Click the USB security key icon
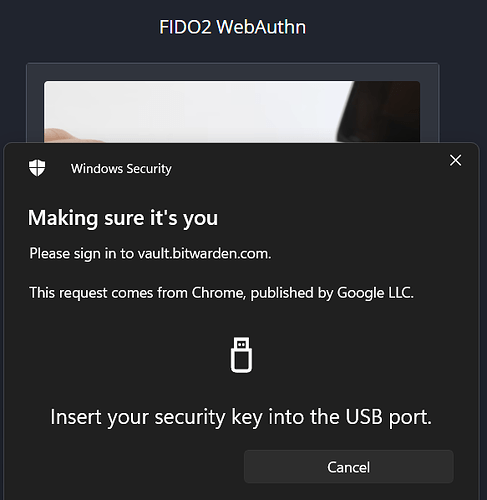 241,355
